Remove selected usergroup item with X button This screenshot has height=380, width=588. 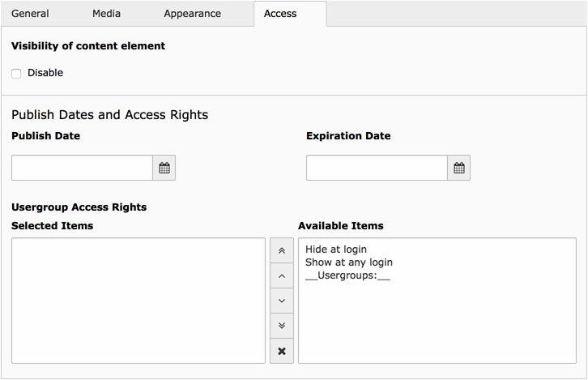click(x=282, y=351)
